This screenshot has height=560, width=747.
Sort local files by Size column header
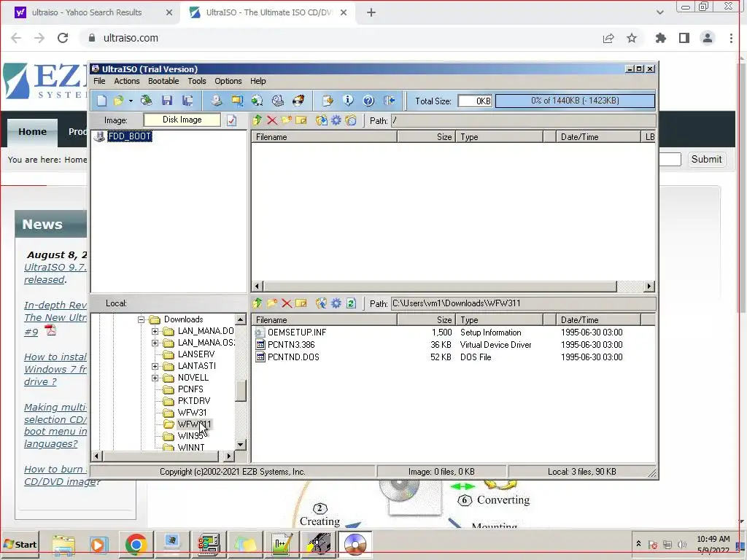click(426, 320)
